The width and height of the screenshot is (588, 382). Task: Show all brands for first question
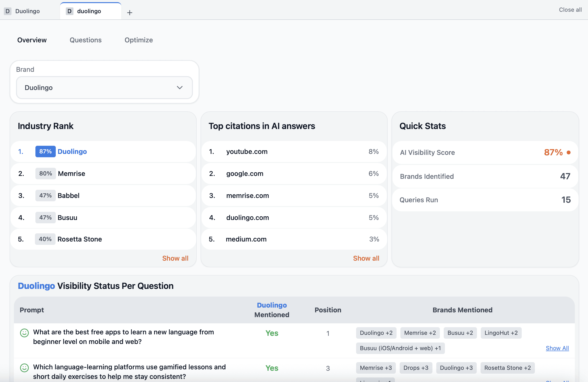(557, 348)
